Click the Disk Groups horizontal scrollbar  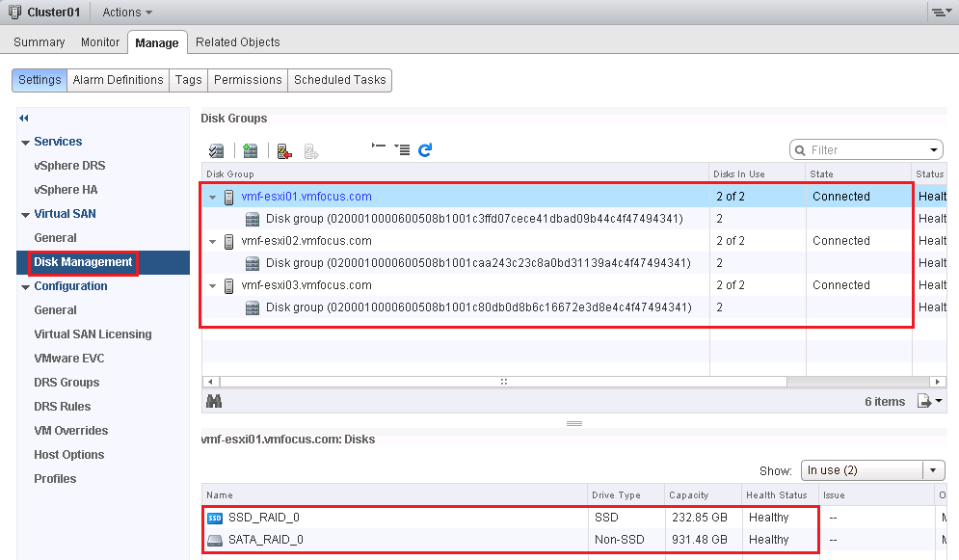pyautogui.click(x=503, y=382)
